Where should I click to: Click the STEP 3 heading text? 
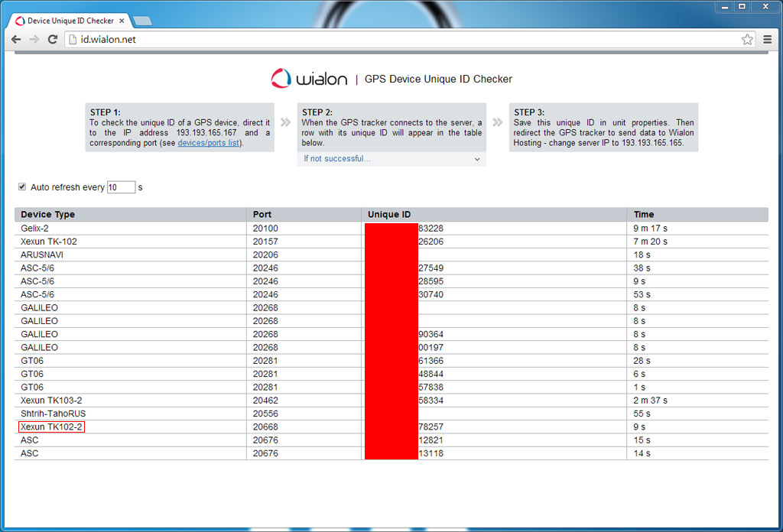point(529,112)
